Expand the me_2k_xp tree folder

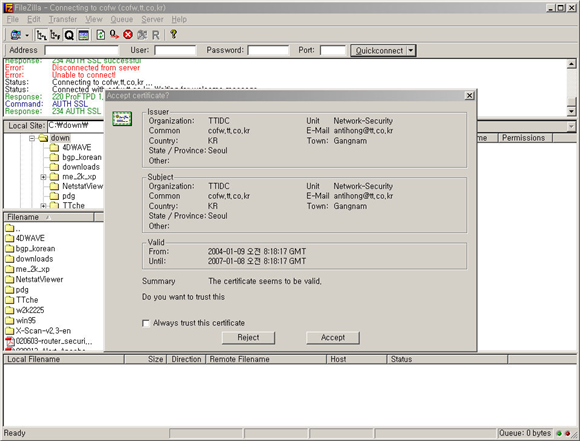pyautogui.click(x=43, y=177)
